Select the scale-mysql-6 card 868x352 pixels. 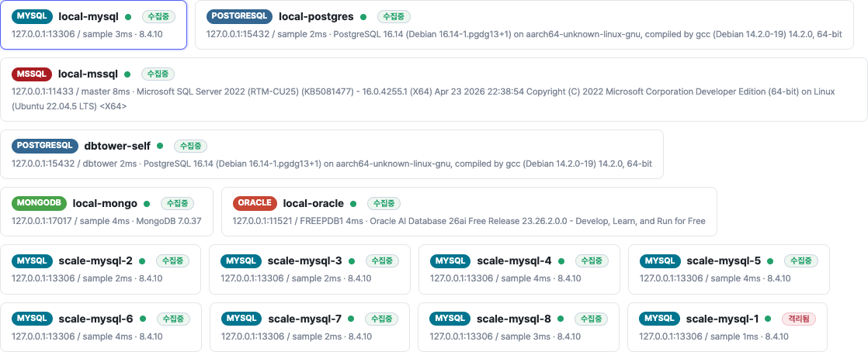[x=100, y=327]
